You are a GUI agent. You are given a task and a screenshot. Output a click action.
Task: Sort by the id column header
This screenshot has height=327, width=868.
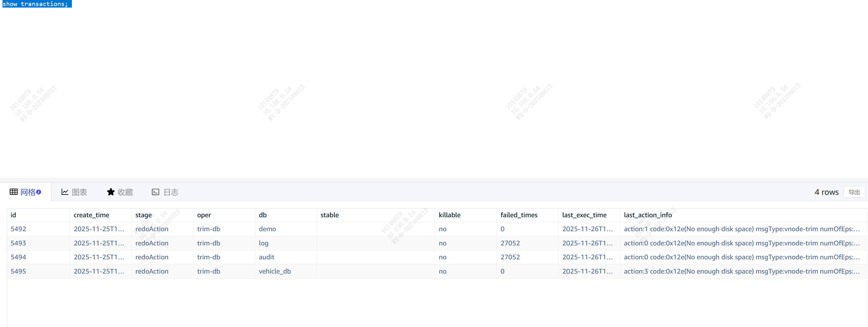pos(14,215)
